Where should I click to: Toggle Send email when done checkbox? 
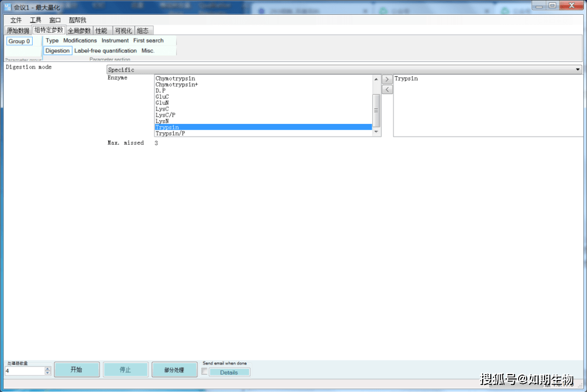pos(204,371)
